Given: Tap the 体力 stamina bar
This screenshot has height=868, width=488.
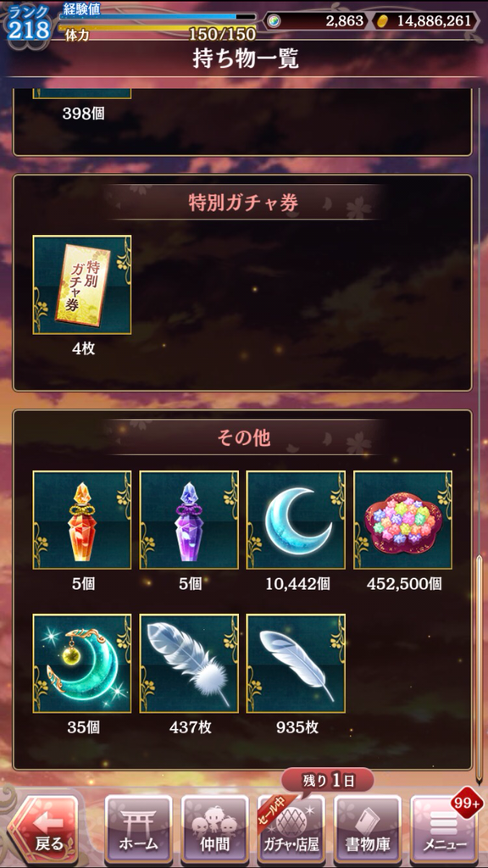Looking at the screenshot, I should pos(157,30).
